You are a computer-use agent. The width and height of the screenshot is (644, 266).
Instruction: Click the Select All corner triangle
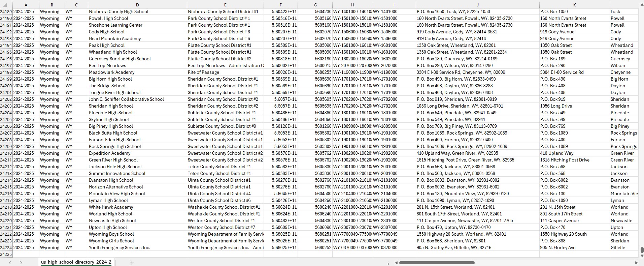tap(5, 5)
